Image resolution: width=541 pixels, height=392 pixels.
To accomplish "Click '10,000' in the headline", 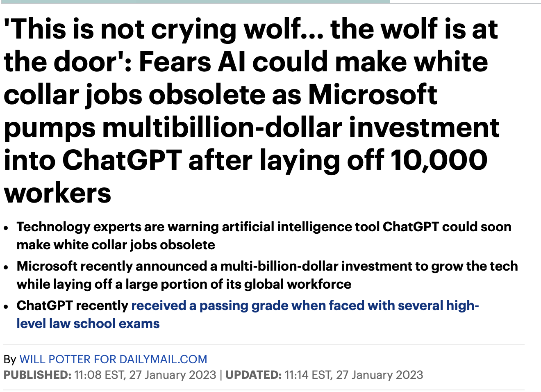I will coord(439,160).
